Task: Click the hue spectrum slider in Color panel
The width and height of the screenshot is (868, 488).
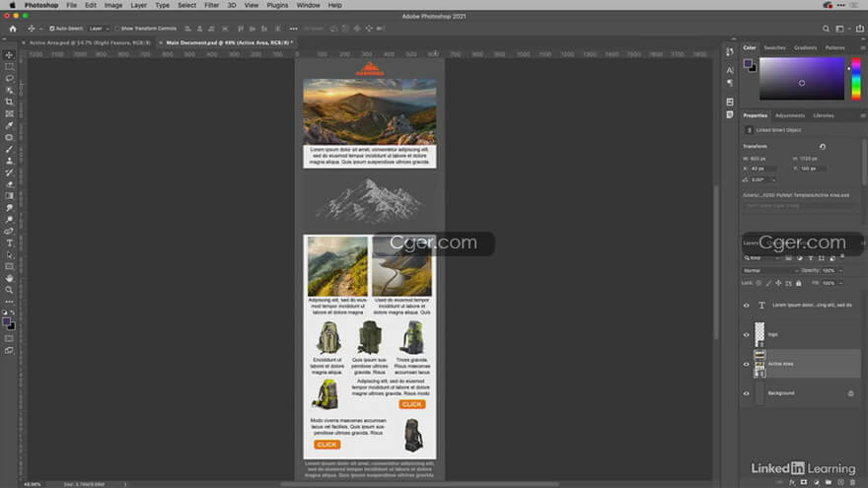Action: (x=856, y=79)
